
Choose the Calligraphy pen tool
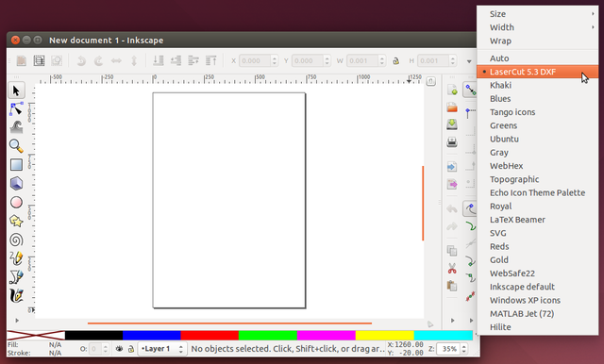(16, 296)
